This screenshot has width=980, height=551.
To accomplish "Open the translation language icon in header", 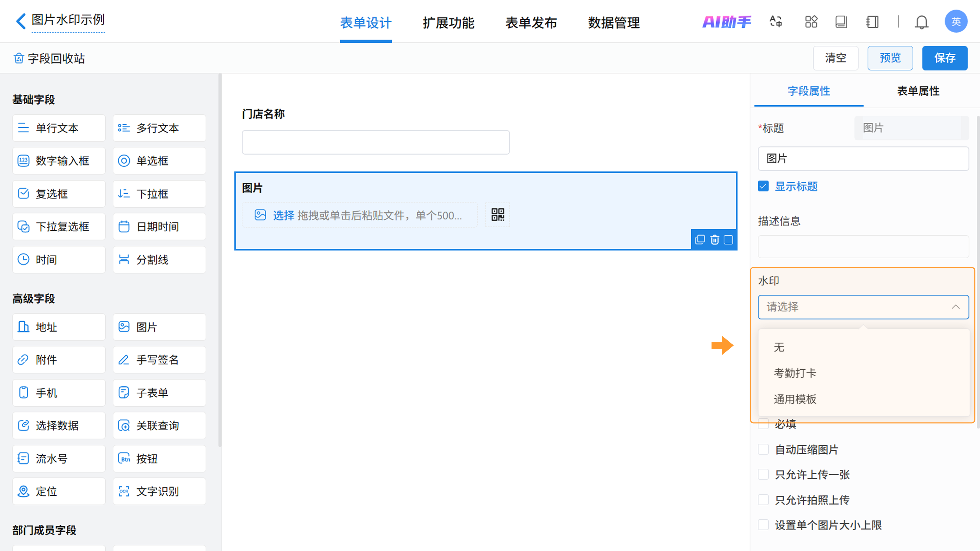I will coord(776,22).
